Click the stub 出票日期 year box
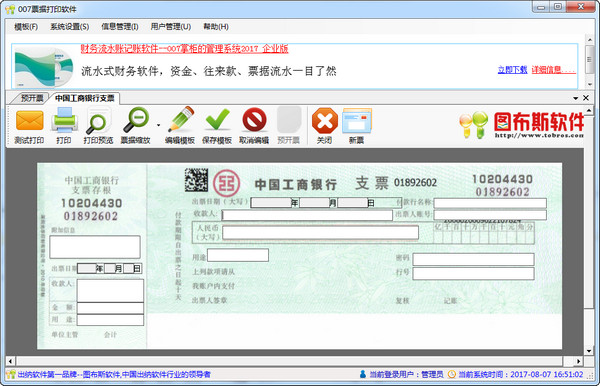This screenshot has width=600, height=386. point(86,269)
